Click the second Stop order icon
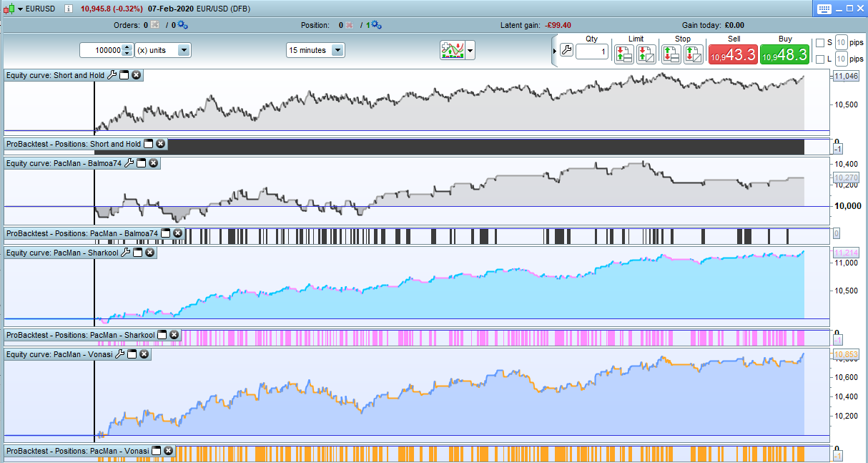Screen dimensions: 868x463 pos(694,54)
